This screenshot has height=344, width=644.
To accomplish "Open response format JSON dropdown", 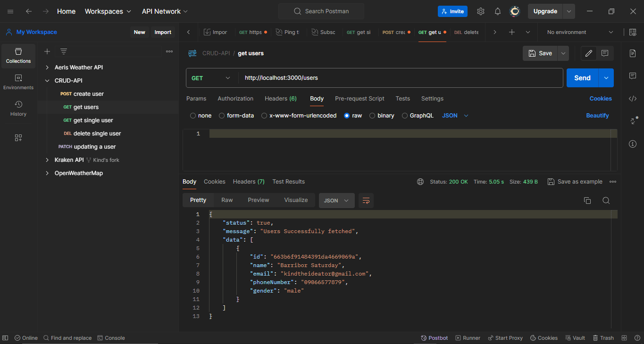I will coord(337,201).
